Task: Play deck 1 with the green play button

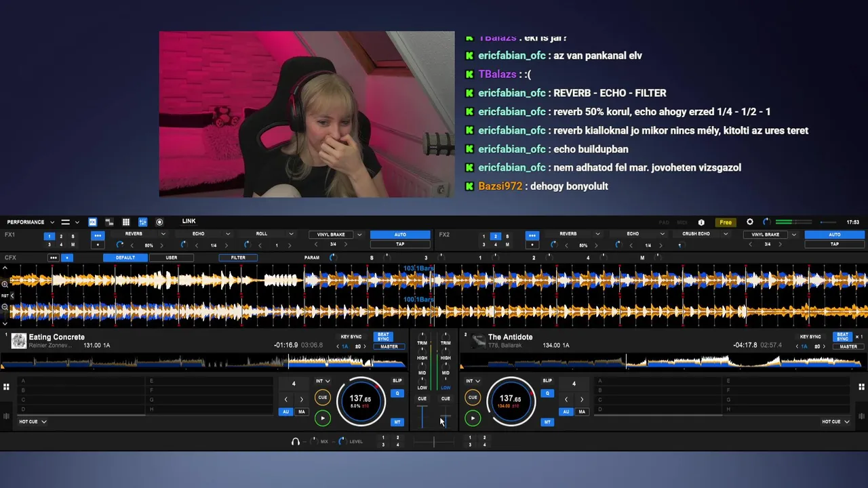Action: (x=323, y=418)
